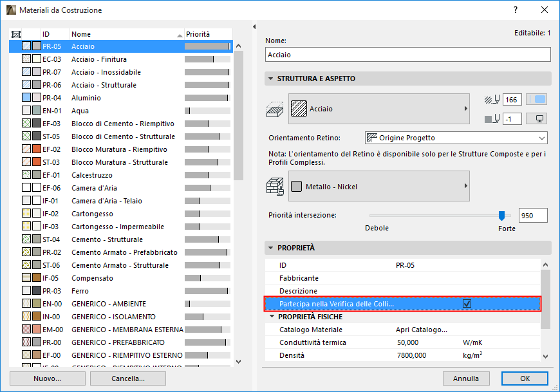
Task: Click the fill icon for ST-03 Blocco Muratura Strutturale
Action: tap(26, 162)
